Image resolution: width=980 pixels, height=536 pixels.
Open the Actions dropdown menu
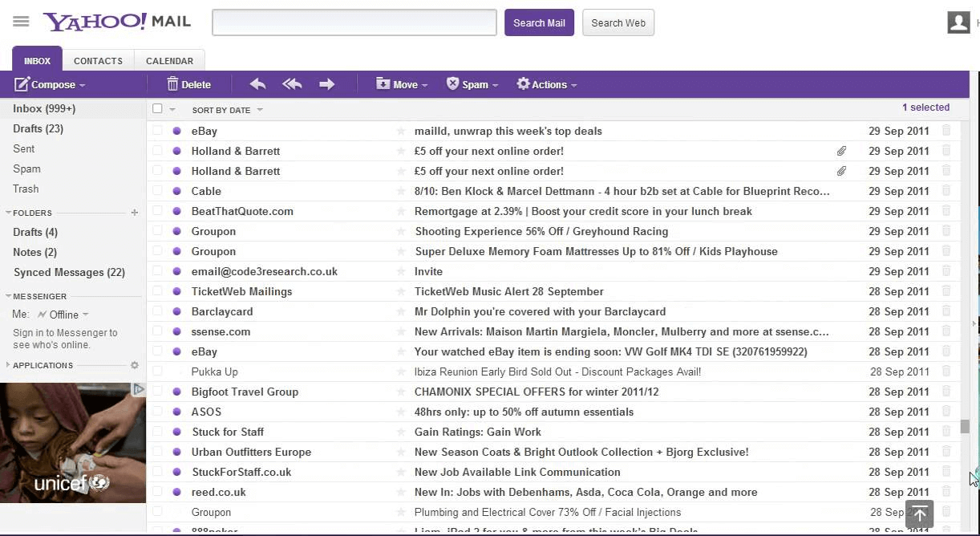547,84
